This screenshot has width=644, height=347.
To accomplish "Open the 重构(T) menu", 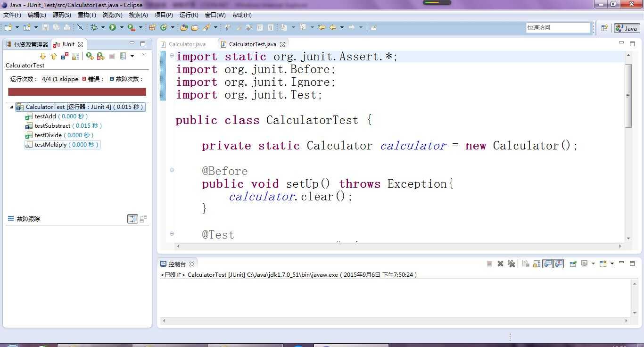I will tap(87, 15).
